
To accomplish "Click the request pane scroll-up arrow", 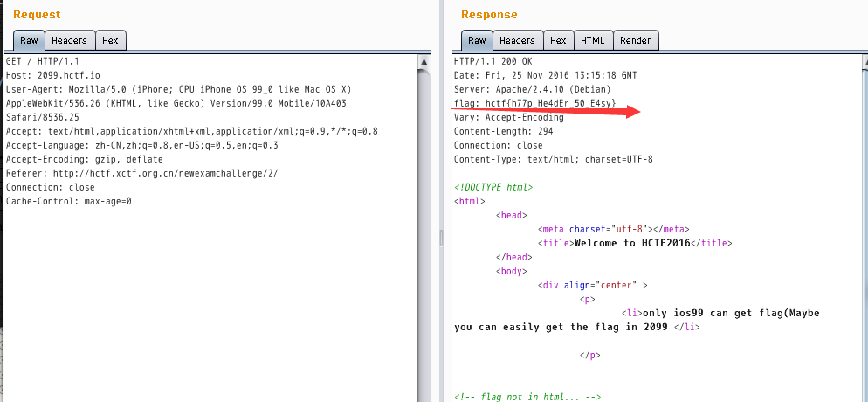I will pyautogui.click(x=424, y=61).
